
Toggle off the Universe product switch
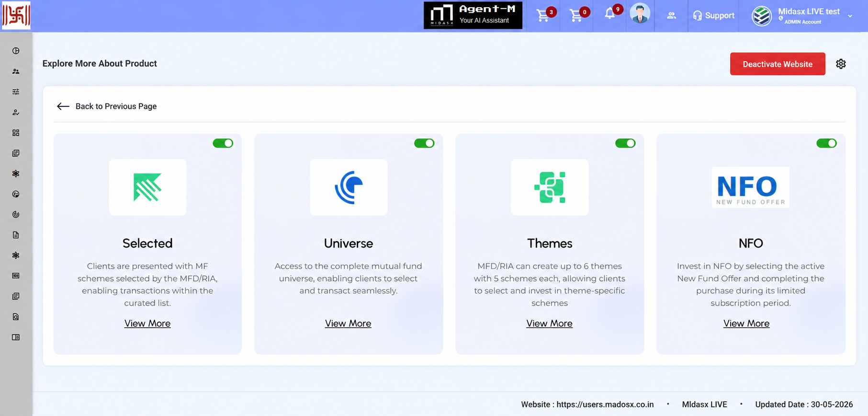click(x=424, y=143)
